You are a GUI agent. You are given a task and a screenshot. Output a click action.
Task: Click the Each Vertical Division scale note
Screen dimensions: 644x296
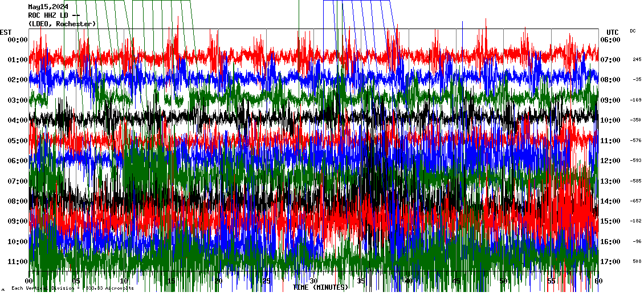click(x=72, y=288)
